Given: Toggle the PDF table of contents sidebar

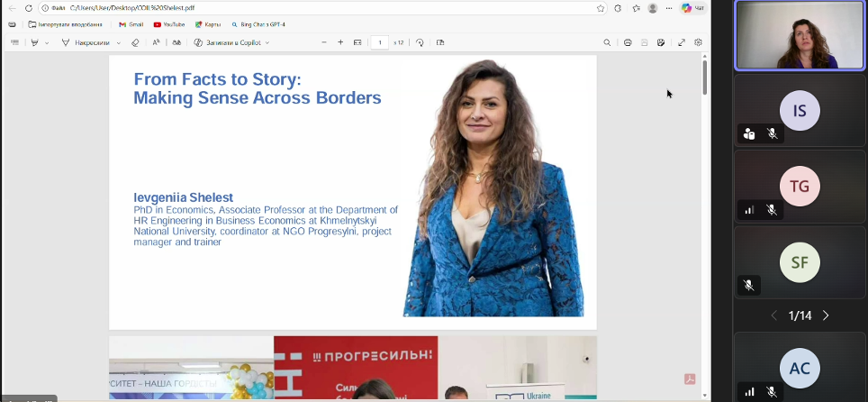Looking at the screenshot, I should tap(14, 42).
